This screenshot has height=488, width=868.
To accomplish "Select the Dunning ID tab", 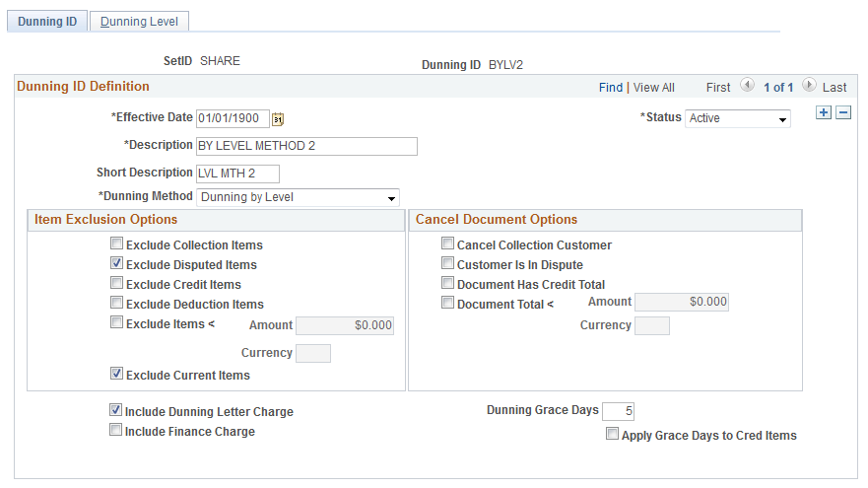I will [47, 22].
